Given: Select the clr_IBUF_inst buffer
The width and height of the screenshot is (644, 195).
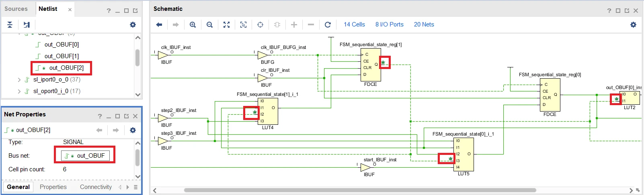Looking at the screenshot, I should click(x=263, y=78).
